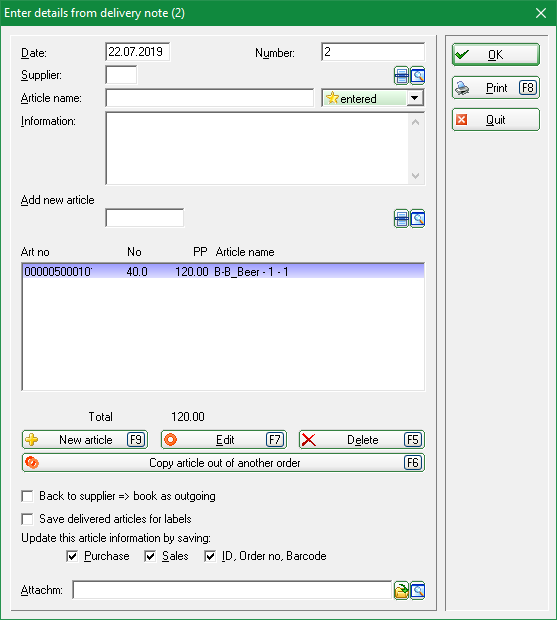
Task: Uncheck the Purchase update checkbox
Action: (x=72, y=556)
